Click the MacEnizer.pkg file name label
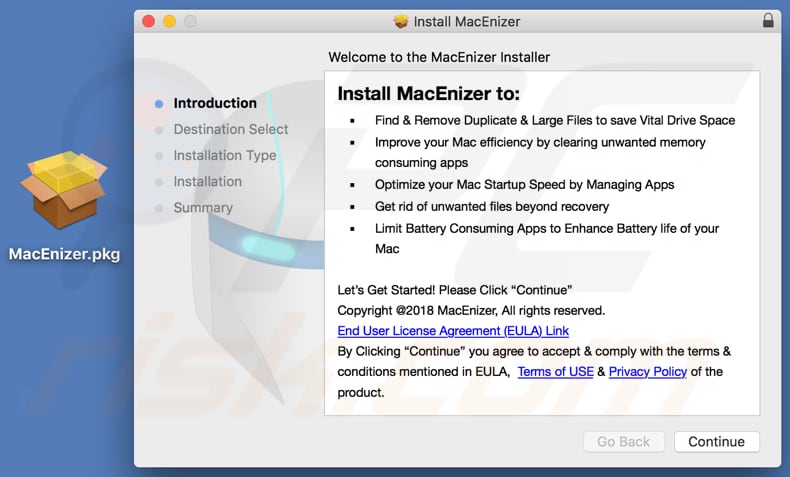The width and height of the screenshot is (790, 477). tap(64, 254)
